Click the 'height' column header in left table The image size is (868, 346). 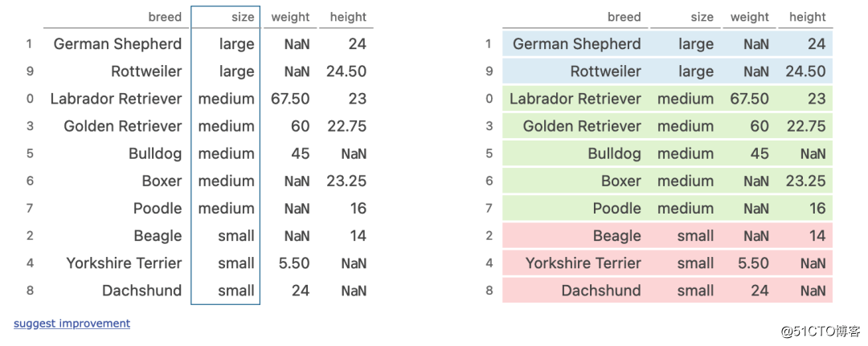pos(348,17)
